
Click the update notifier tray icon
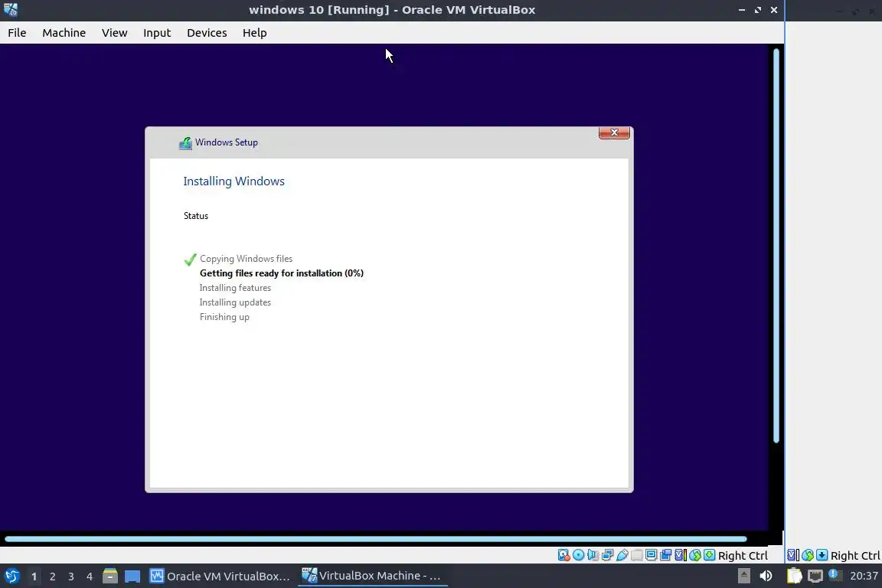(x=836, y=575)
